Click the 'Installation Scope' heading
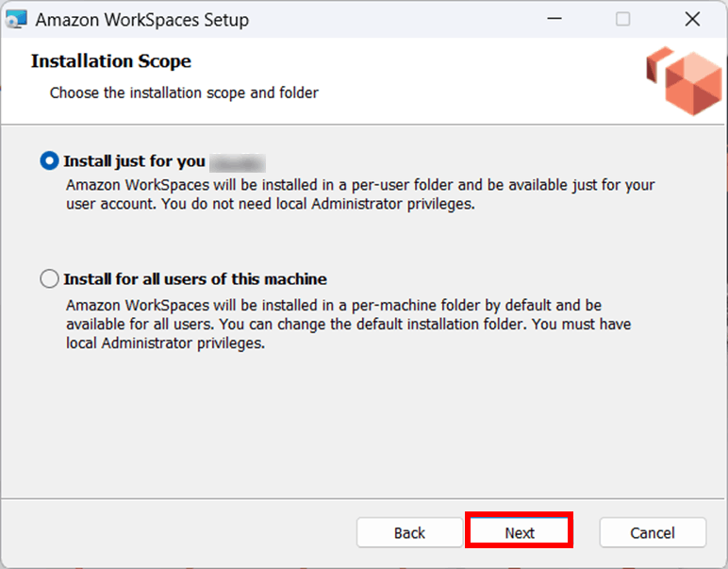Viewport: 728px width, 569px height. [x=111, y=61]
